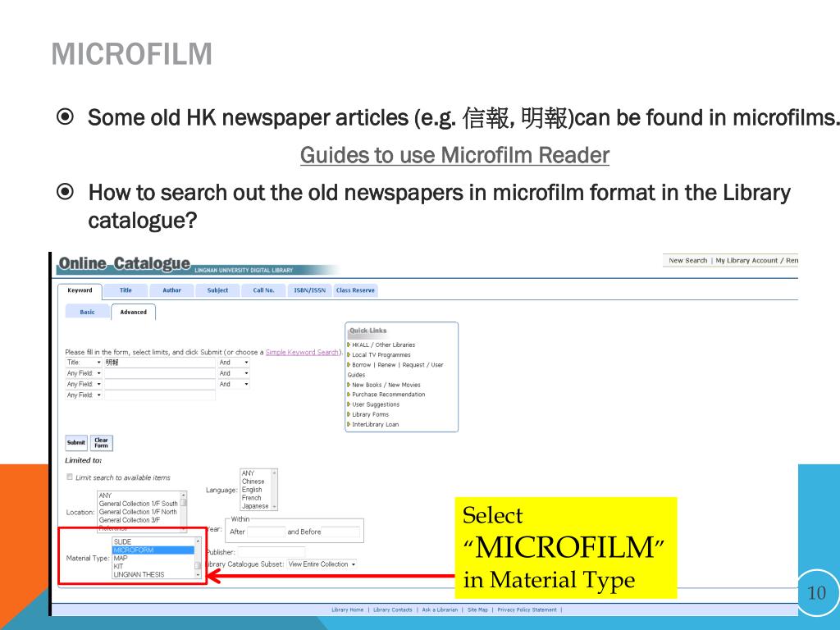Open the third row Any Field dropdown
Screen dimensions: 840x630
[84, 384]
